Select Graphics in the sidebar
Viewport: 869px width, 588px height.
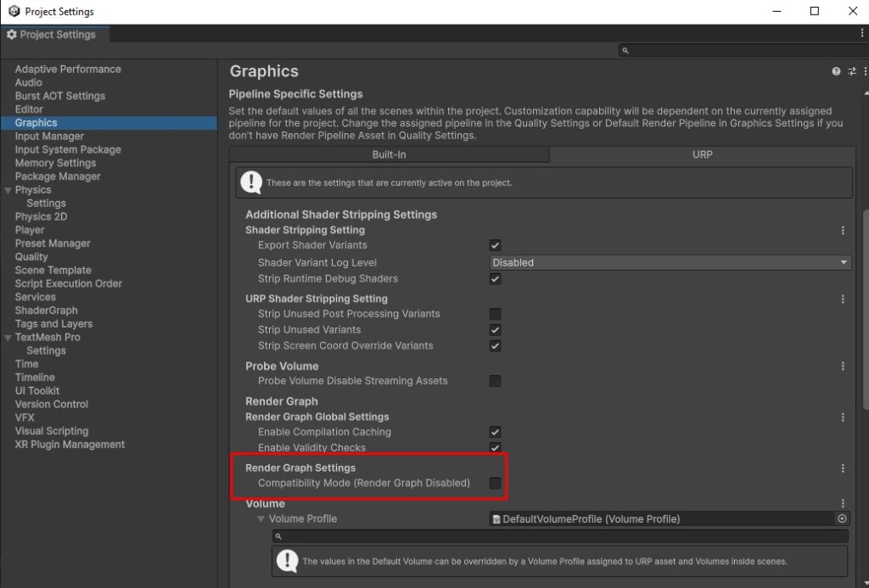pos(109,122)
